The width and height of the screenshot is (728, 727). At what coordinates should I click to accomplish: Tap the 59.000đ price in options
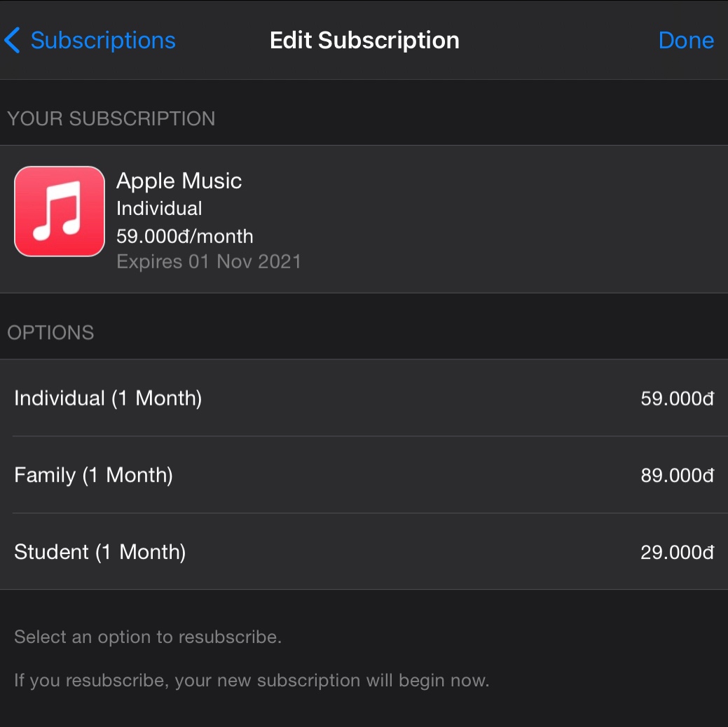pos(677,399)
